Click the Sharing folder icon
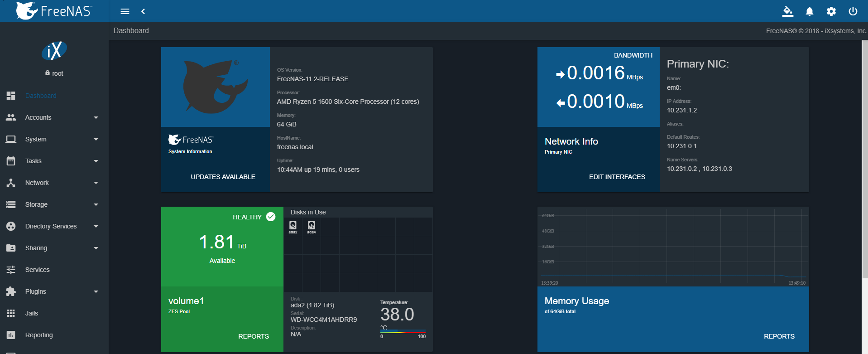868x354 pixels. (x=11, y=248)
